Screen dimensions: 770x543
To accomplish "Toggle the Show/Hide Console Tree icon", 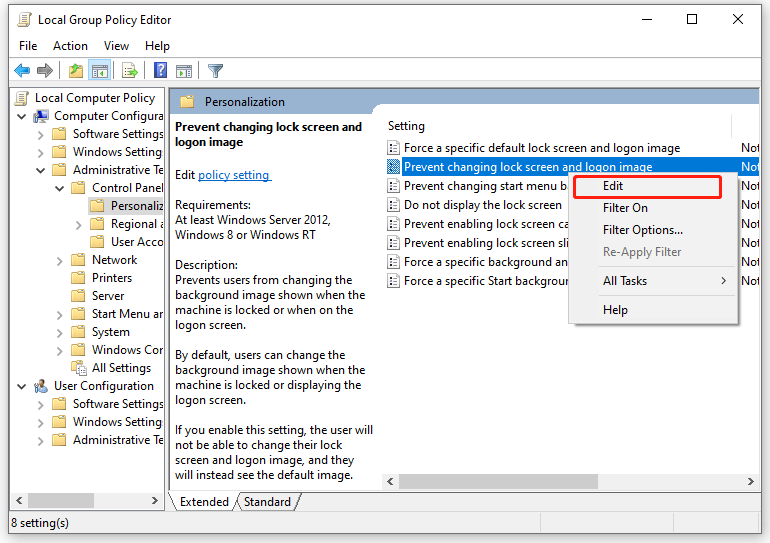I will (x=100, y=71).
